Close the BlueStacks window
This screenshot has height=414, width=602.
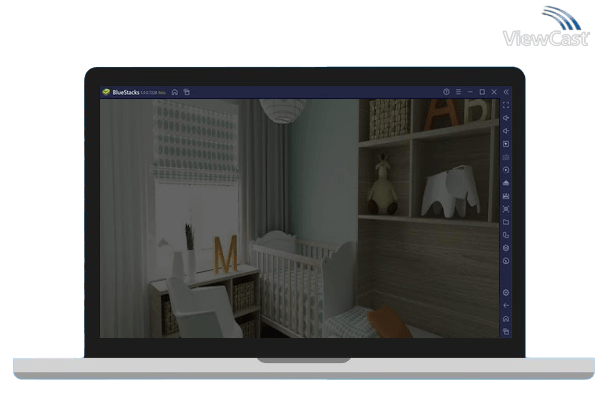click(494, 92)
